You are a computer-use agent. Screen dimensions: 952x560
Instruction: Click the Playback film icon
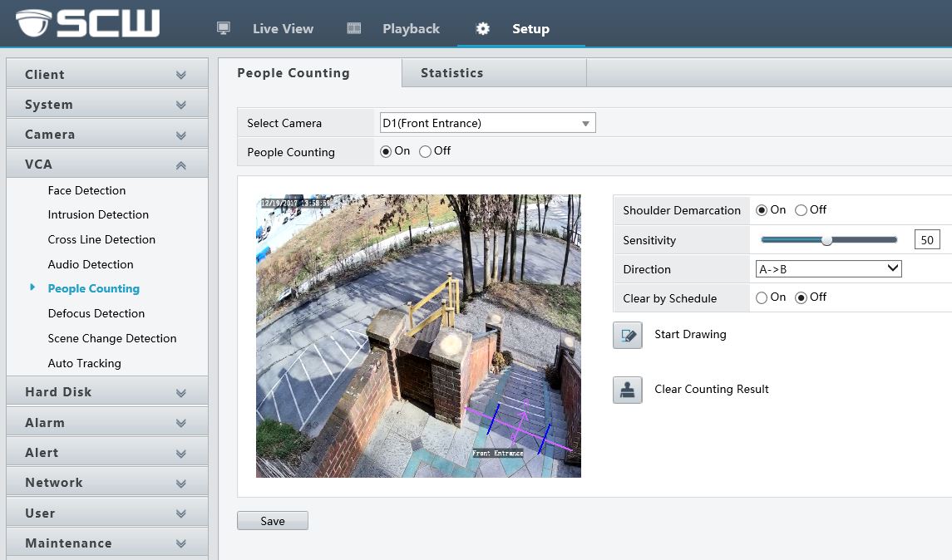pos(354,28)
